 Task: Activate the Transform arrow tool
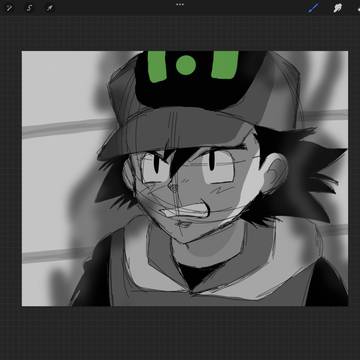click(50, 8)
